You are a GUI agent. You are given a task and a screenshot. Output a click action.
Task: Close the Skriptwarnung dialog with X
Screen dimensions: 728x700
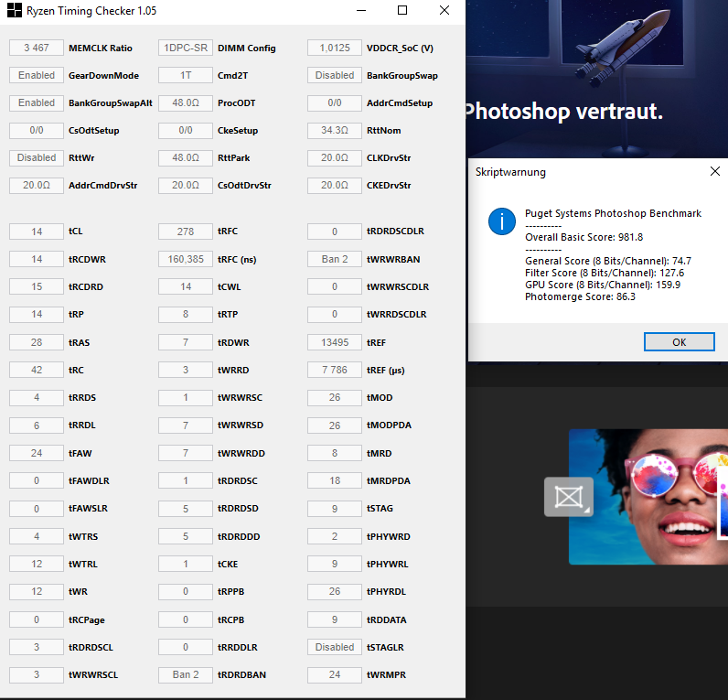click(715, 171)
